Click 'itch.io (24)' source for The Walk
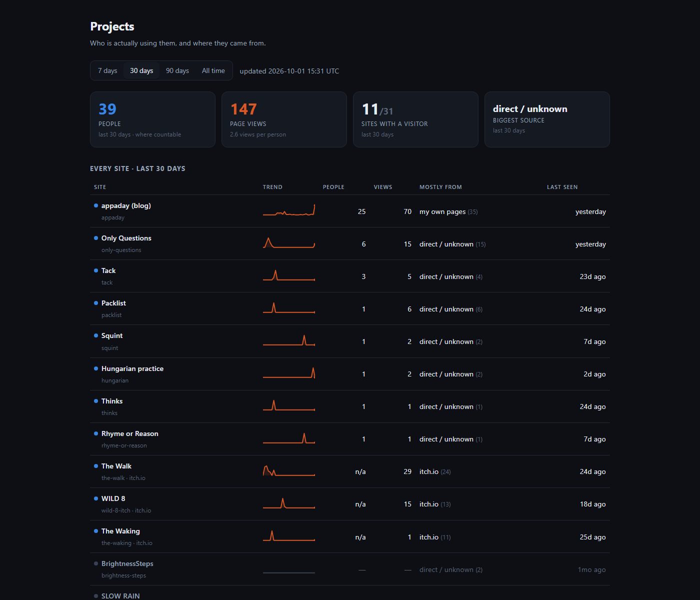Image resolution: width=700 pixels, height=600 pixels. point(435,471)
